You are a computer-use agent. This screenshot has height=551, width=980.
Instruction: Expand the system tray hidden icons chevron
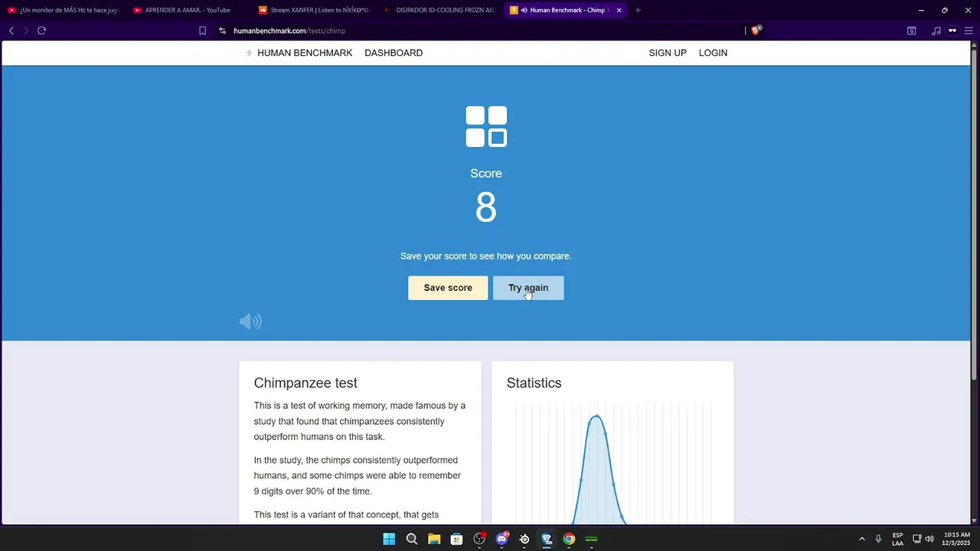861,539
